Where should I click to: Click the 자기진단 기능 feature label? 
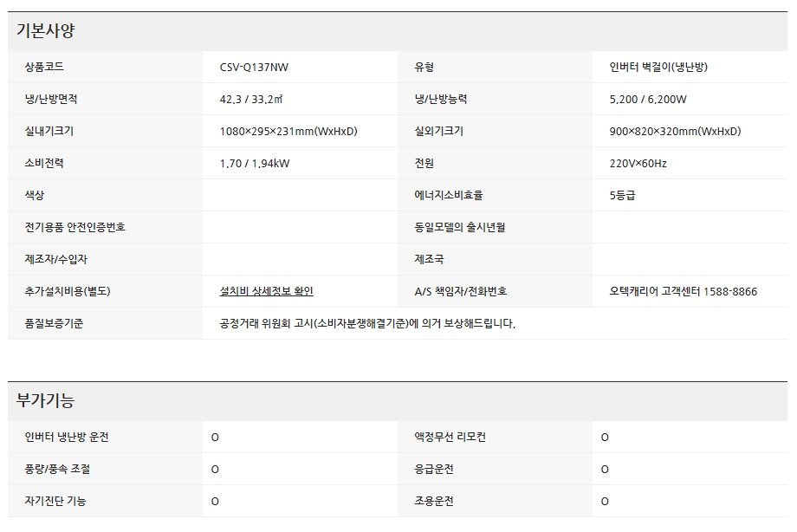[x=55, y=502]
